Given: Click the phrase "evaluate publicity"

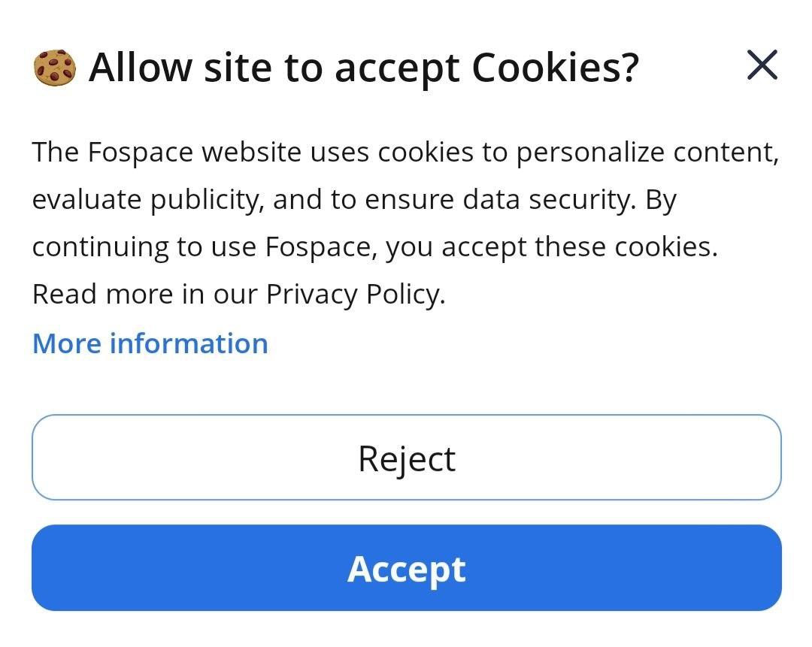Looking at the screenshot, I should pyautogui.click(x=147, y=200).
